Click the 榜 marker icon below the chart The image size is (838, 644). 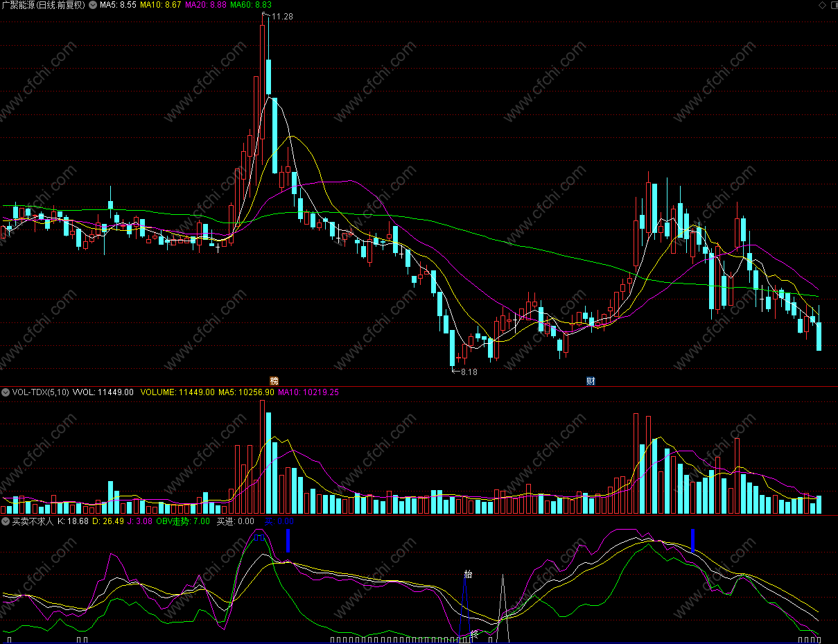[274, 381]
